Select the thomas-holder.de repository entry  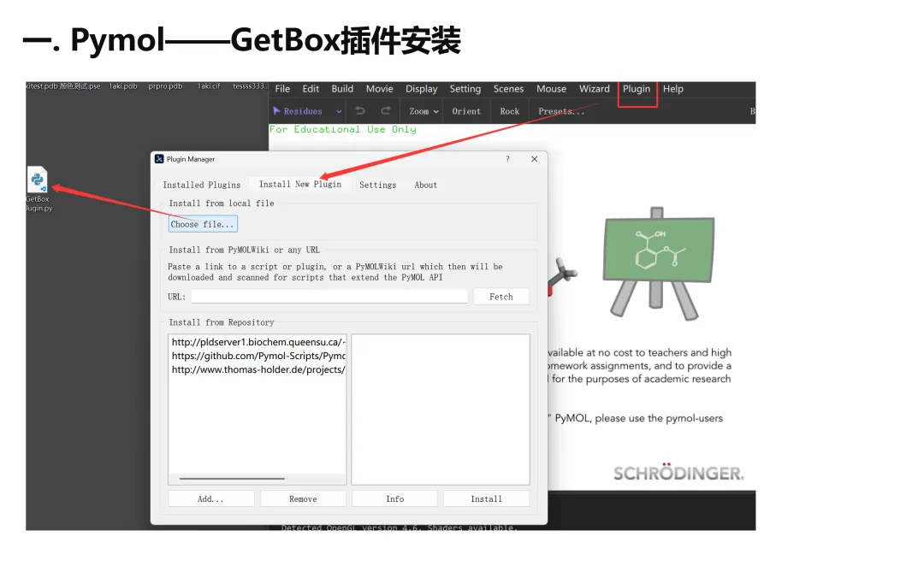(x=258, y=369)
